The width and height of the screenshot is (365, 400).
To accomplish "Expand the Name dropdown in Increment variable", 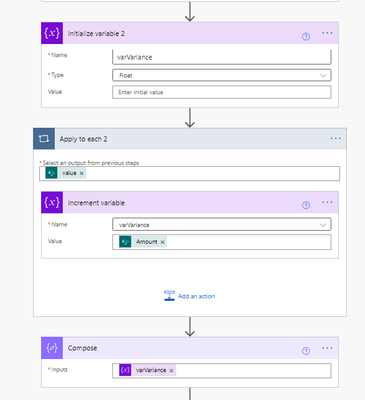I will (x=222, y=225).
